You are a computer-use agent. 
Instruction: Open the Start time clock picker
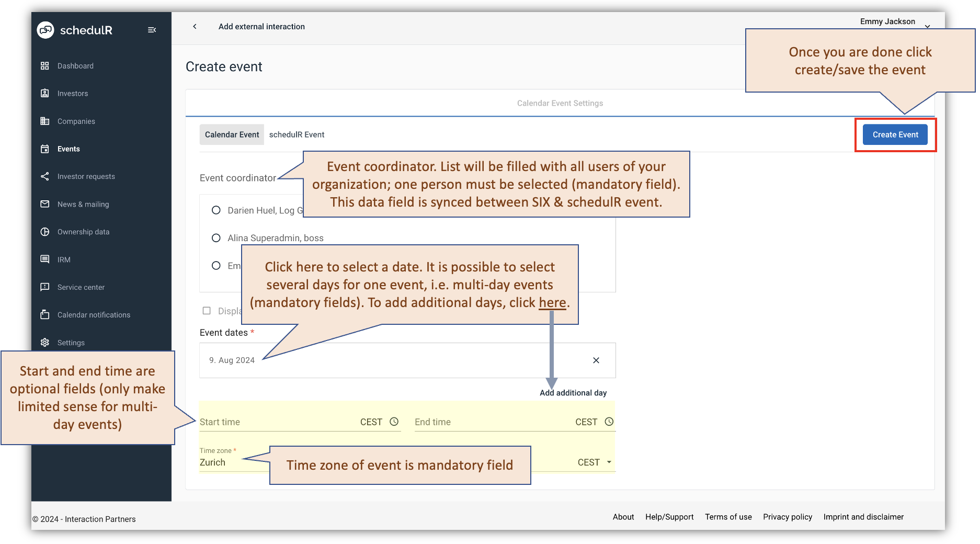(x=394, y=421)
